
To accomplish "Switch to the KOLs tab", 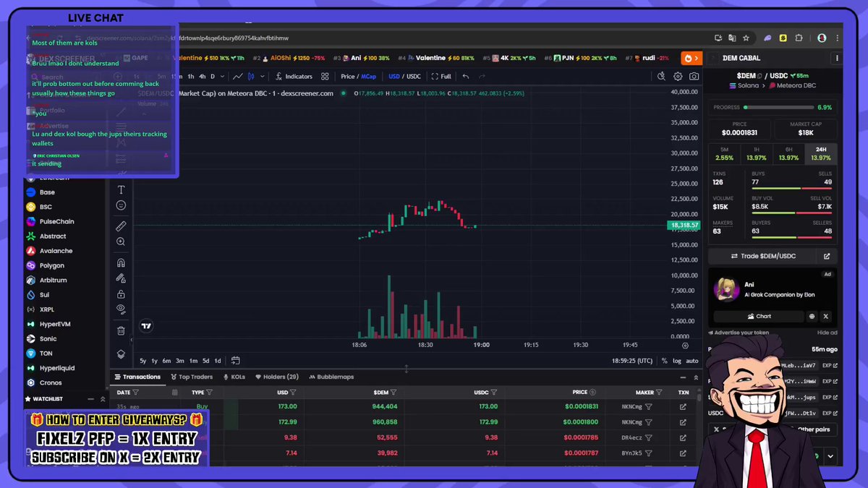I will click(234, 377).
